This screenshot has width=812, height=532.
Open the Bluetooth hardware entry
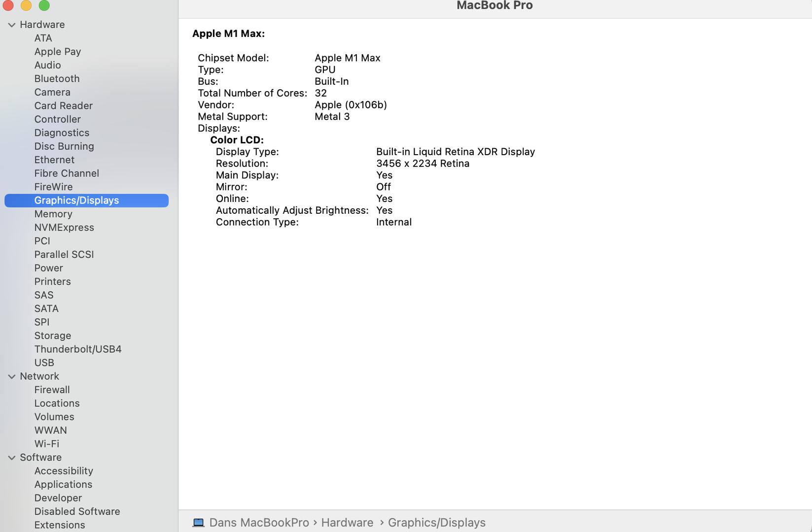pyautogui.click(x=57, y=79)
